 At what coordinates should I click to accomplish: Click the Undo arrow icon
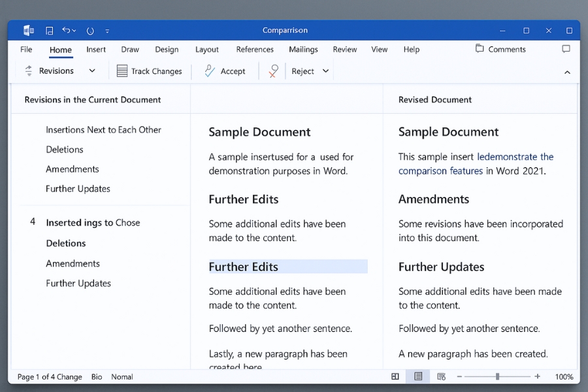click(66, 31)
